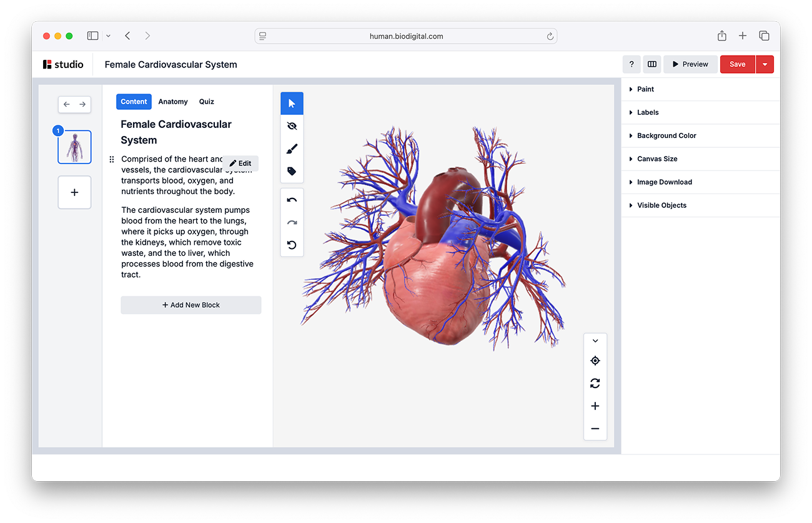Select chapter 1 thumbnail
The height and width of the screenshot is (523, 812).
click(x=74, y=147)
